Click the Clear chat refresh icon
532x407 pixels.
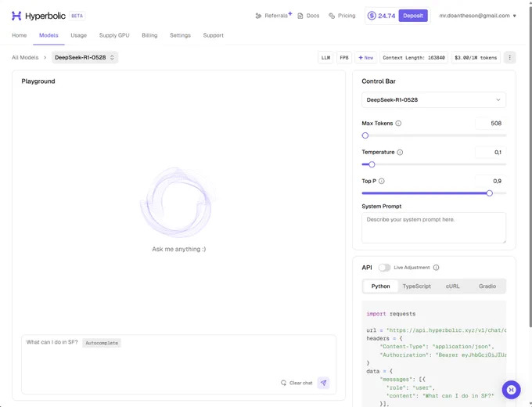(x=284, y=383)
